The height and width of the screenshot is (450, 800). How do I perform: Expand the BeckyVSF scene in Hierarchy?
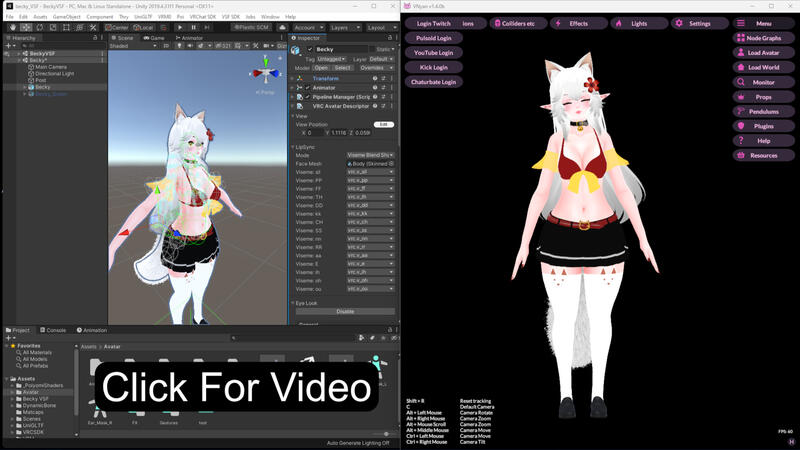pos(19,54)
